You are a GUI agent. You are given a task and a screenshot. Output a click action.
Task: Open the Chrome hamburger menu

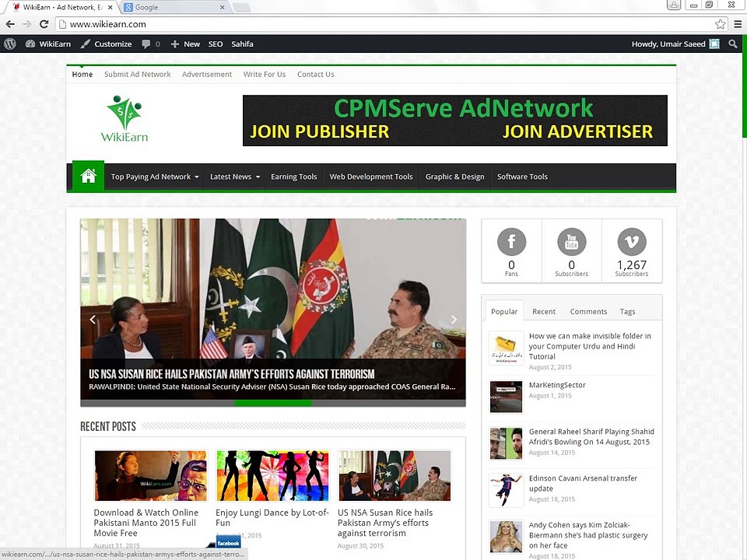coord(738,24)
